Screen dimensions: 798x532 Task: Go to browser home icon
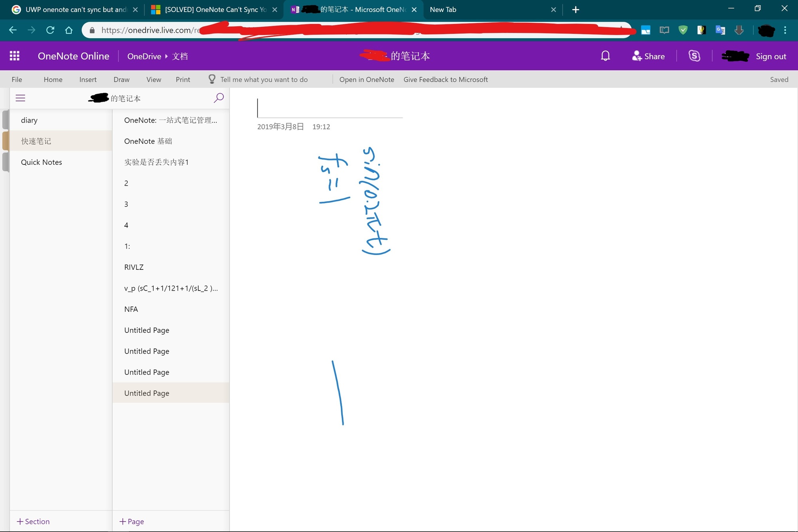point(69,30)
